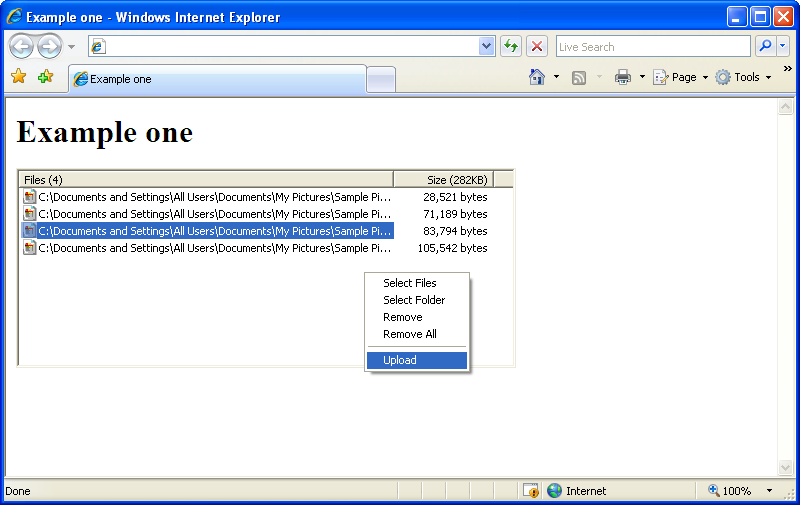Click the Print icon in toolbar
The height and width of the screenshot is (505, 800).
[623, 77]
